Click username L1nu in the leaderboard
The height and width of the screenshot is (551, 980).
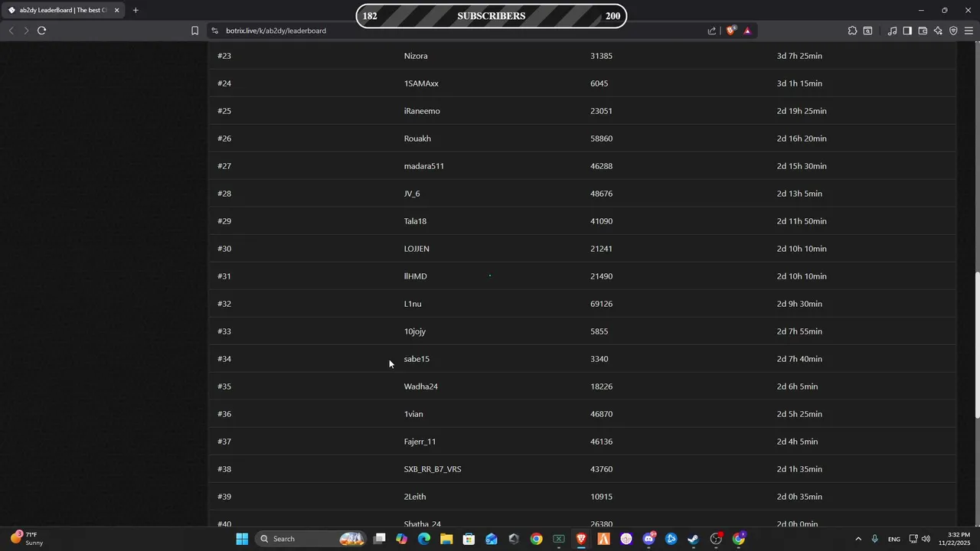point(413,304)
